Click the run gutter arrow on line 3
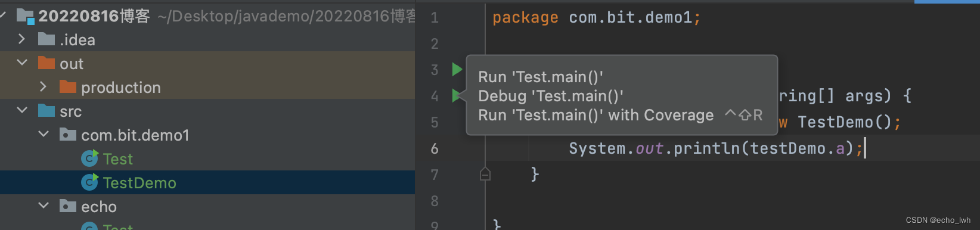980x230 pixels. point(457,70)
